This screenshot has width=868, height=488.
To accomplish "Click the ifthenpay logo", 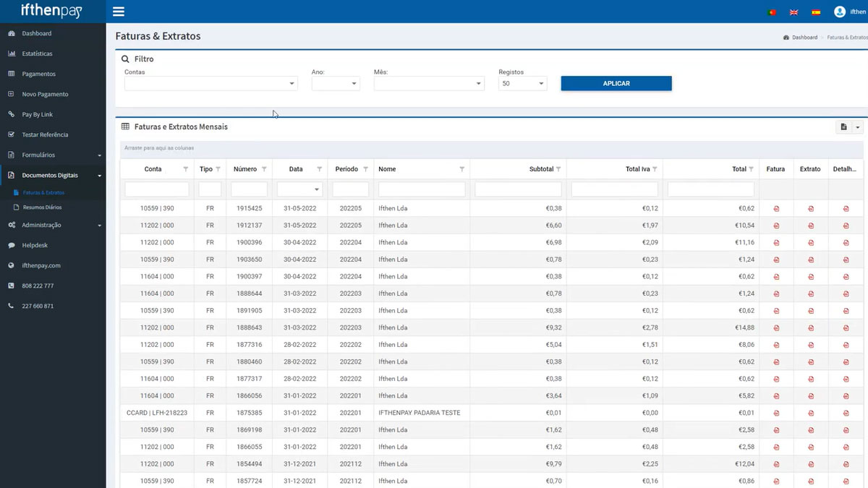I will pyautogui.click(x=52, y=11).
